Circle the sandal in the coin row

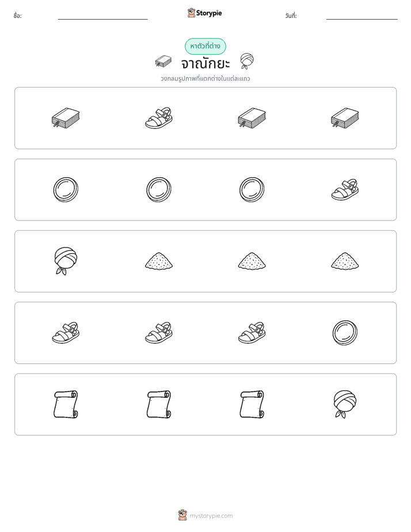345,189
